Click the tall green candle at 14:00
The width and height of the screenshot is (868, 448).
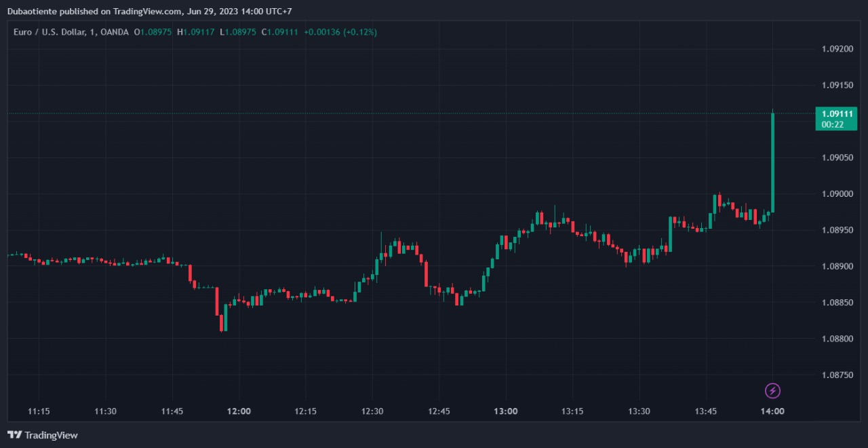pos(772,163)
